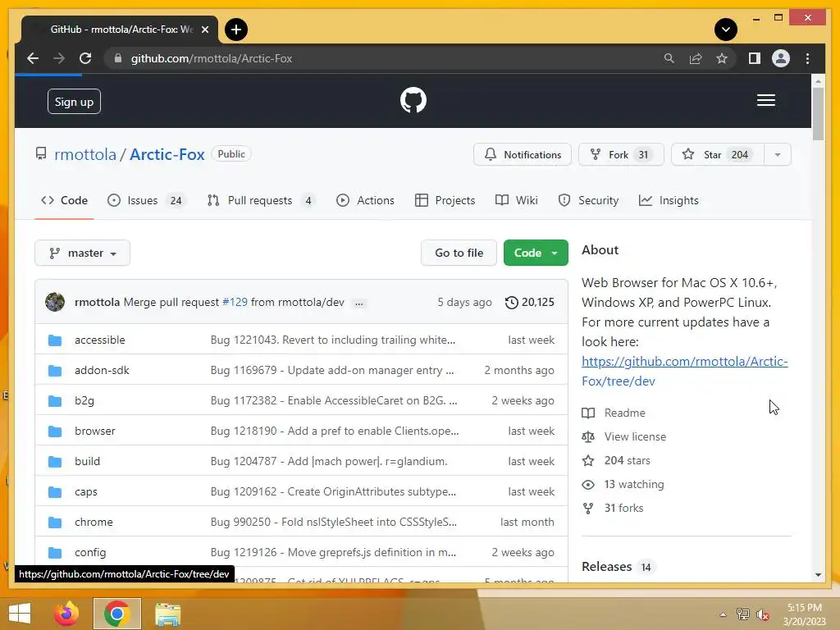Screen dimensions: 840x630
Task: Open the Star lists dropdown arrow
Action: (x=778, y=155)
